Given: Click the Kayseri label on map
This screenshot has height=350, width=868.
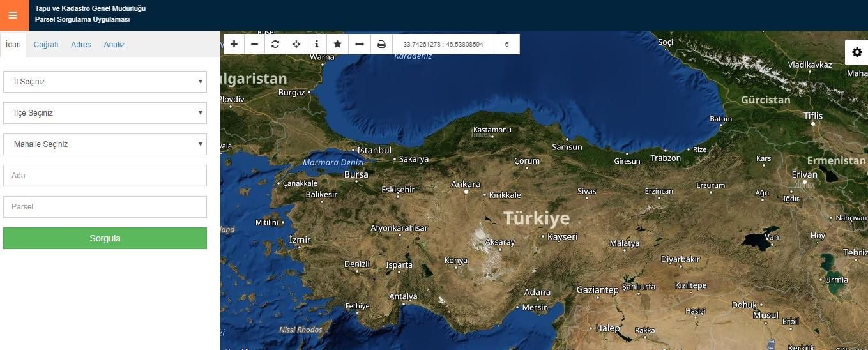Looking at the screenshot, I should pyautogui.click(x=563, y=236).
